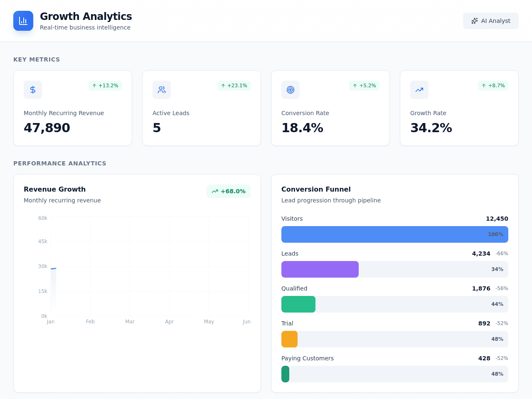
Task: Click the 34% label in Leads bar
Action: (497, 269)
